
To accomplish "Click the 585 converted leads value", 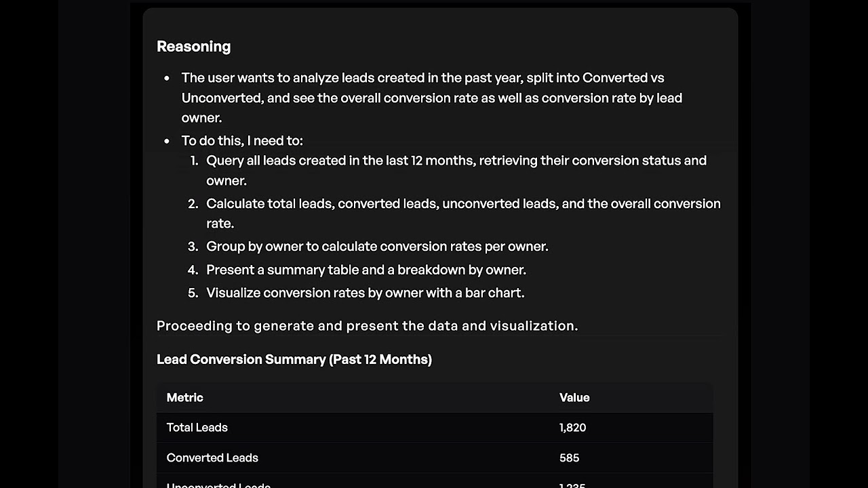I will [x=569, y=457].
